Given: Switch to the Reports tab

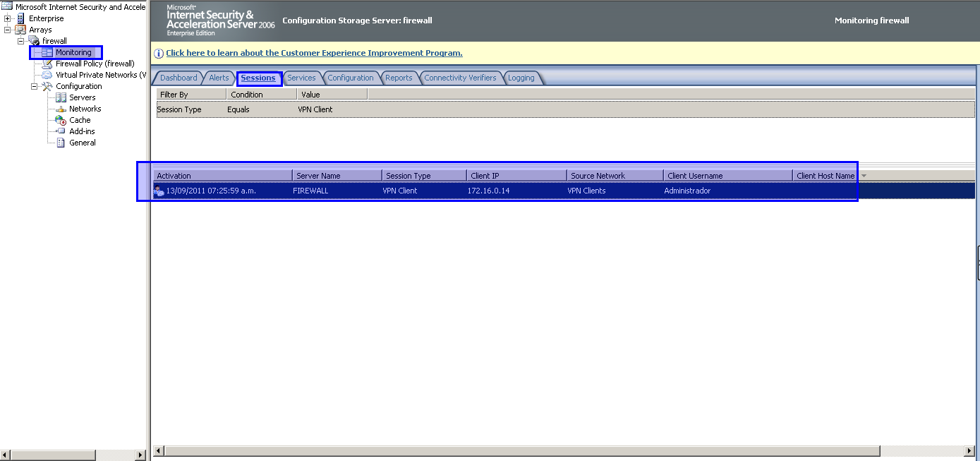Looking at the screenshot, I should coord(399,78).
